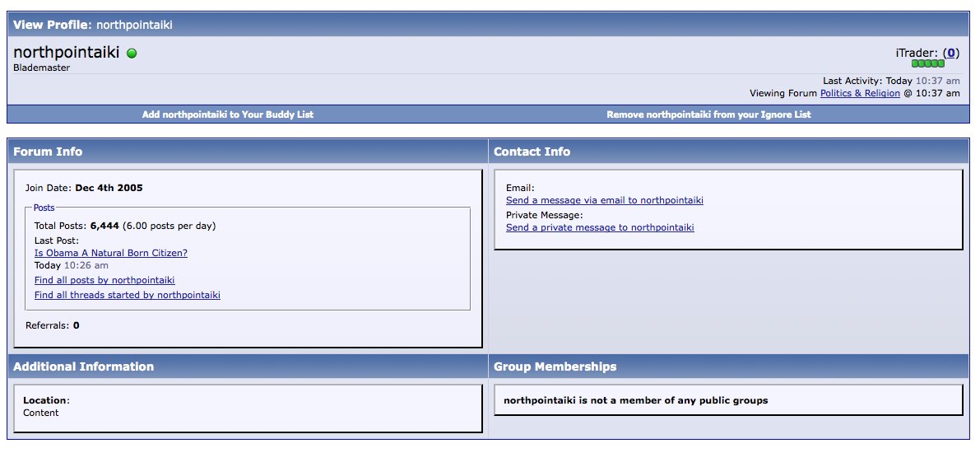Open the iTrader (0) score link
980x453 pixels.
point(951,53)
